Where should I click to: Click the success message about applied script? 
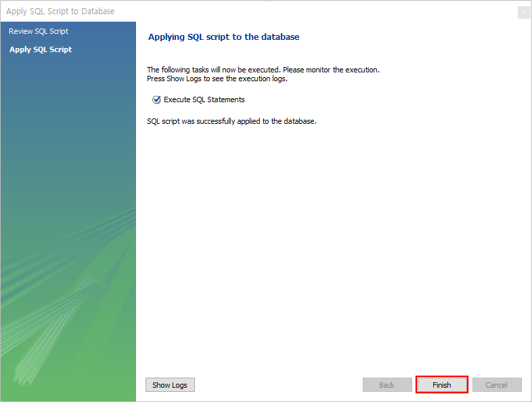[x=231, y=121]
